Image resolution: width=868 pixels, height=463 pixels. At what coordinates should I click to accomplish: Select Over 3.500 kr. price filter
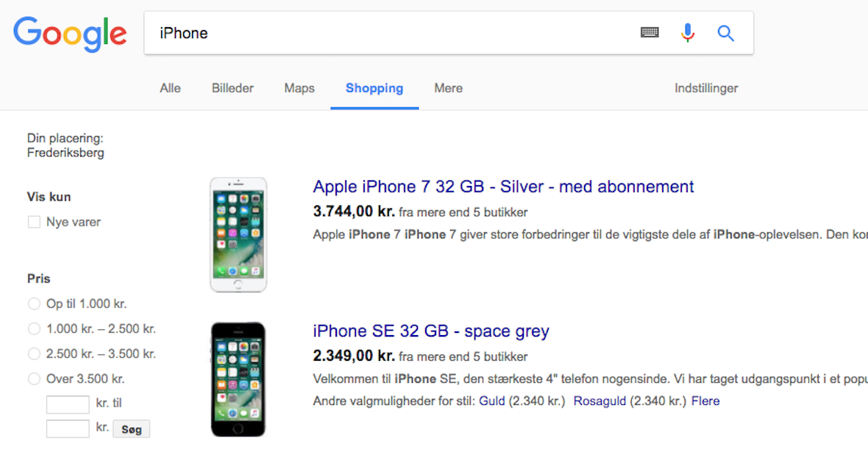(x=34, y=379)
